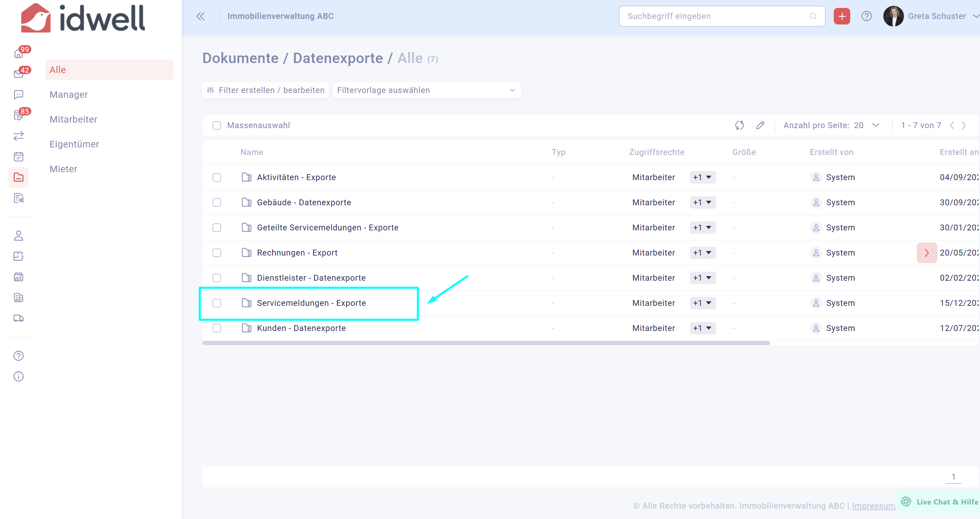The image size is (980, 519).
Task: Select the Eigentümer menu item
Action: click(74, 144)
